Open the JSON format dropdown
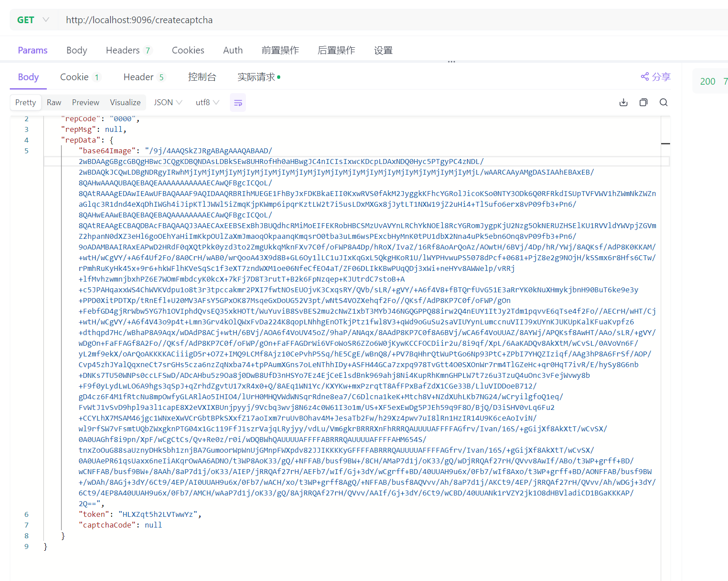 point(168,102)
